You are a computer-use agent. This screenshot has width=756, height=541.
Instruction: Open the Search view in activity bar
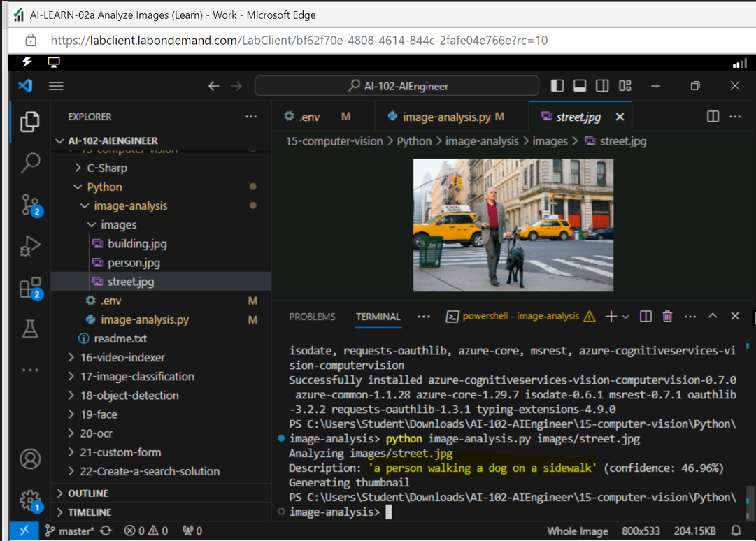30,163
